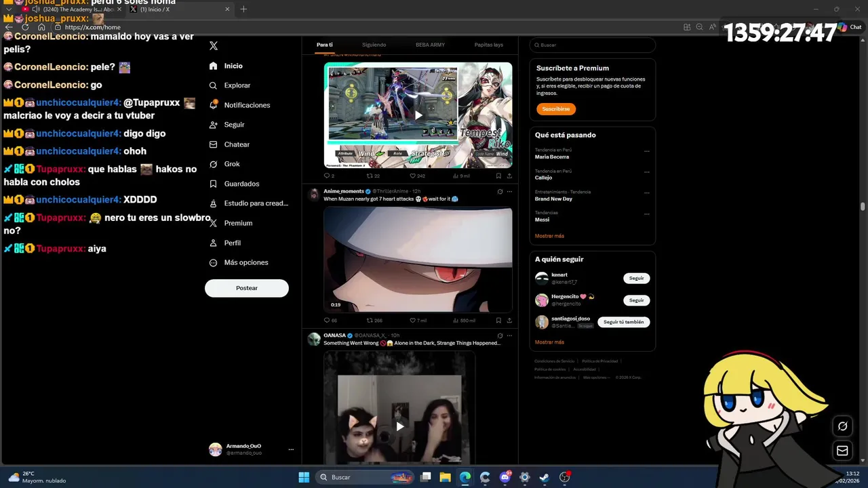Share the Anime_moments post
The image size is (868, 488).
click(509, 320)
